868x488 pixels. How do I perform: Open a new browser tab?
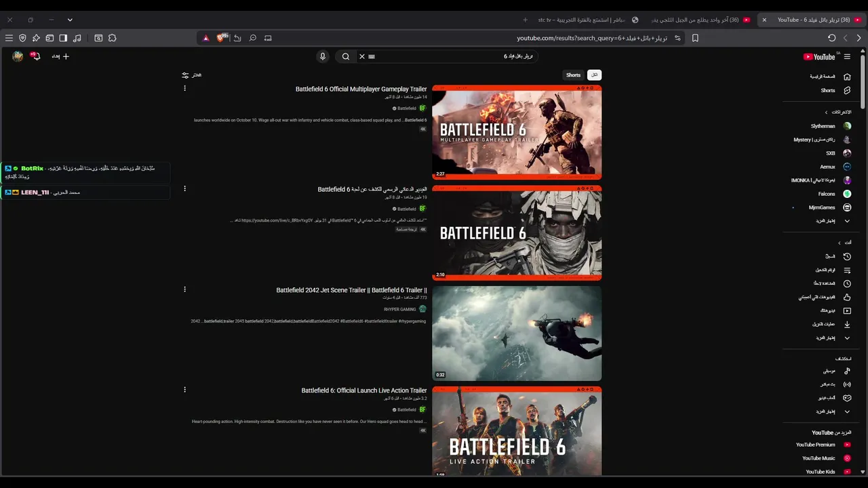pyautogui.click(x=525, y=20)
